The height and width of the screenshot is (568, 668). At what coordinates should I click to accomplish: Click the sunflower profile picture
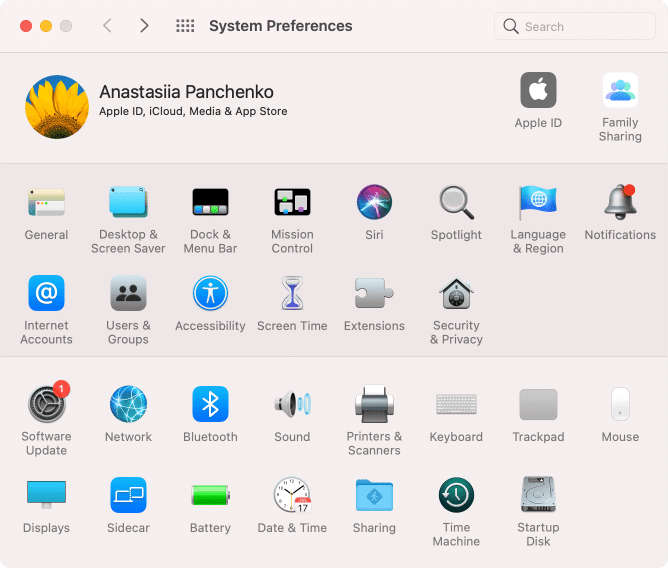tap(57, 107)
